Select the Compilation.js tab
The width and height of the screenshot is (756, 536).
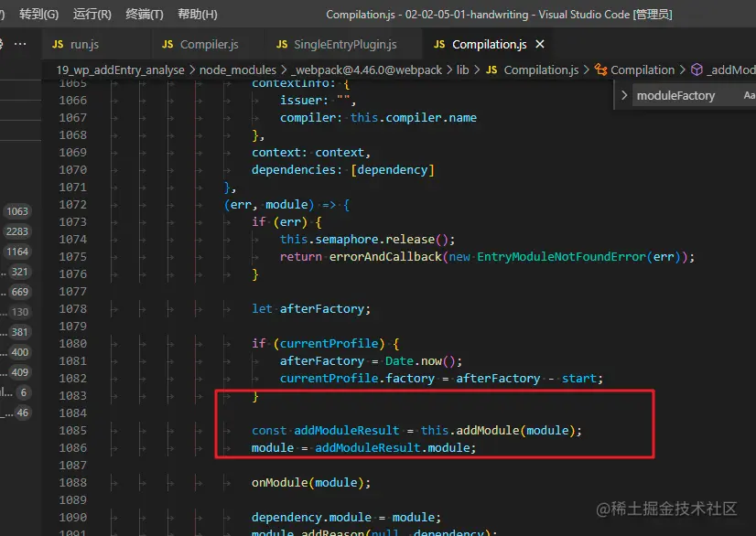489,44
